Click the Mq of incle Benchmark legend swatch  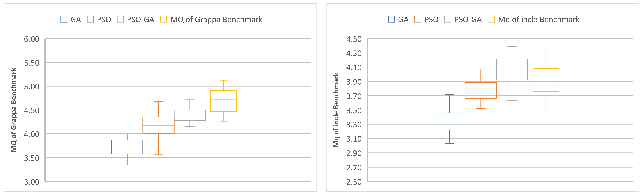tap(491, 19)
